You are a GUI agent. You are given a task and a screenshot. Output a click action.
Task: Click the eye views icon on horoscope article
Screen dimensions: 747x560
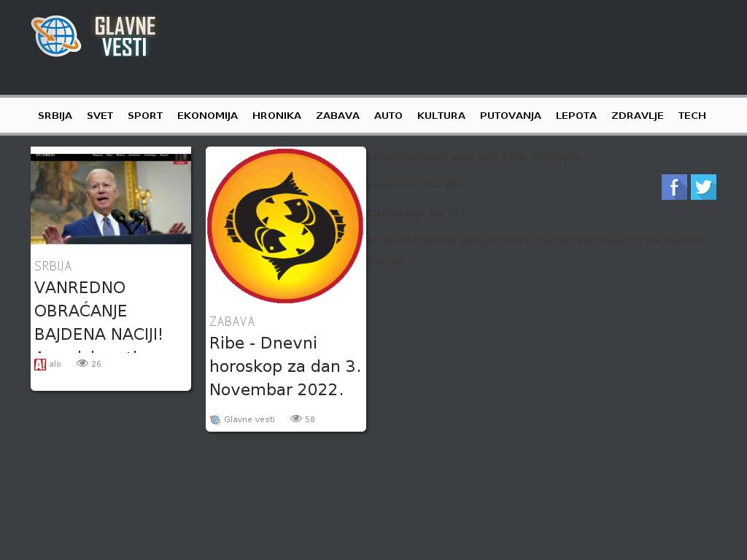point(296,419)
